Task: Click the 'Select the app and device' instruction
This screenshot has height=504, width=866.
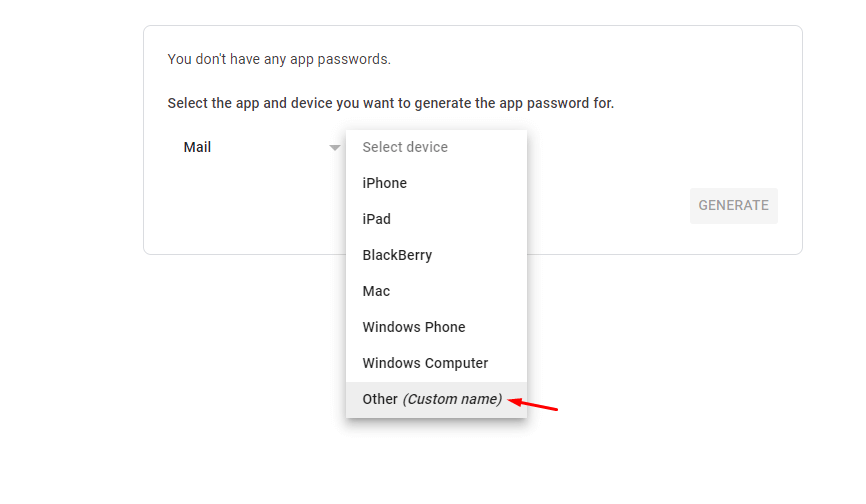Action: [x=391, y=103]
